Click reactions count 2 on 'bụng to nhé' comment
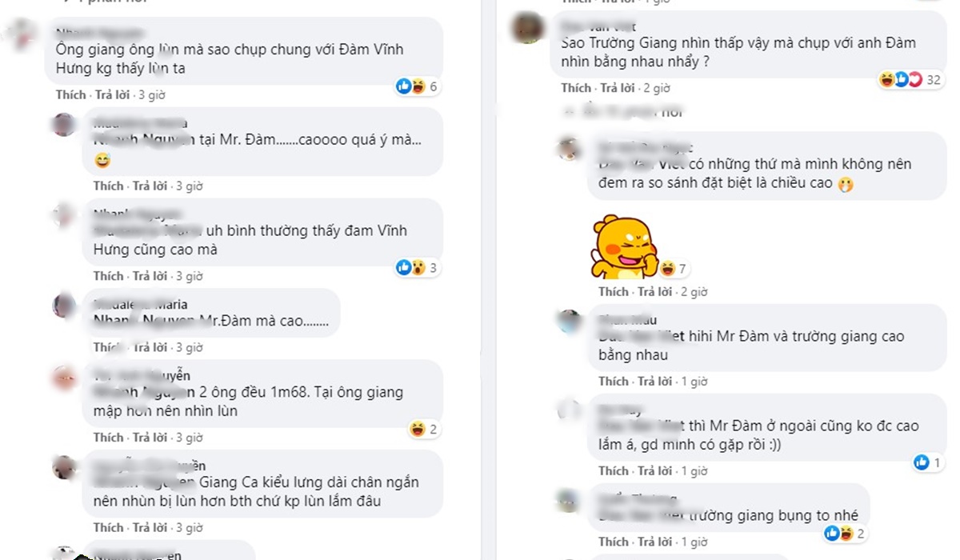The height and width of the screenshot is (560, 960). pos(844,534)
